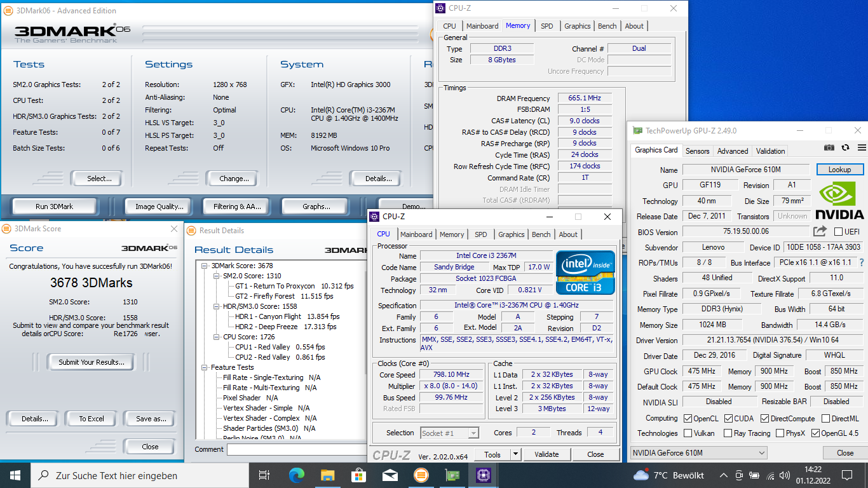Image resolution: width=868 pixels, height=488 pixels.
Task: Collapse the HDR/SM3.0 Score tree node
Action: point(217,306)
